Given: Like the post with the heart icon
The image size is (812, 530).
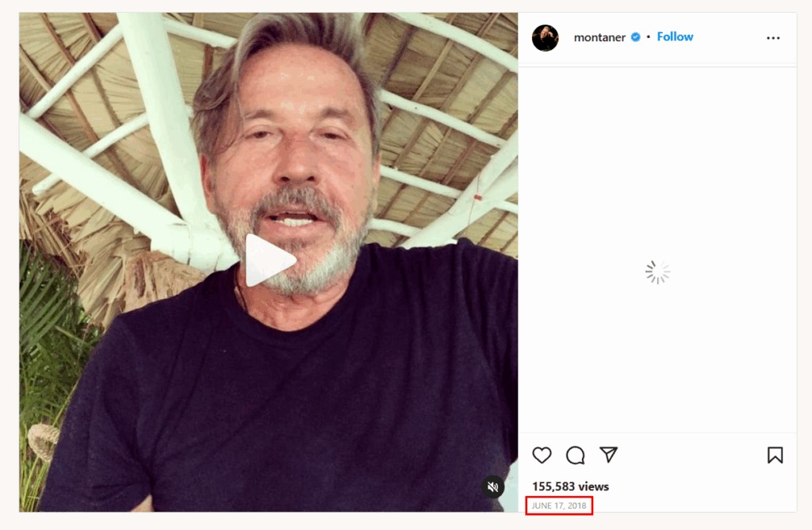Looking at the screenshot, I should 542,455.
